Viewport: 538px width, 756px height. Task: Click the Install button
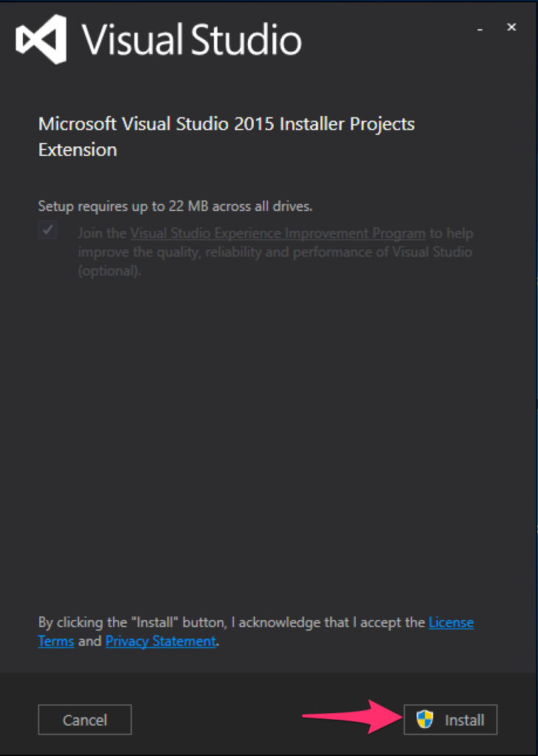(x=450, y=719)
